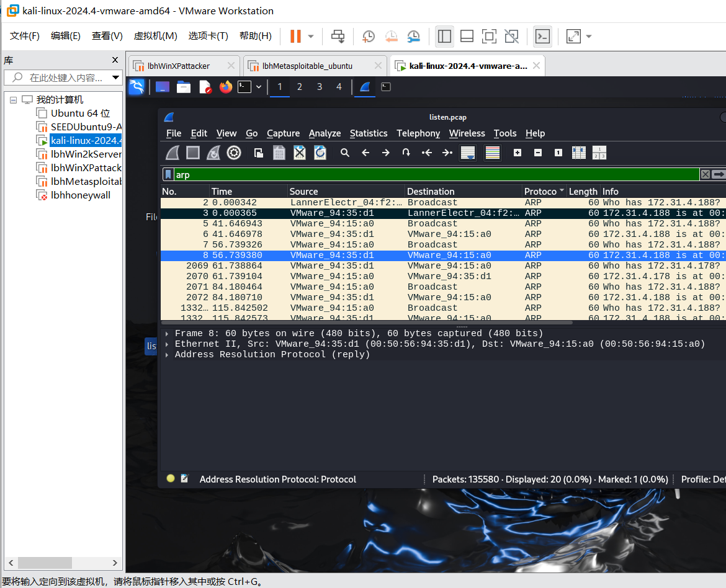
Task: Open the Telephony menu
Action: tap(418, 133)
